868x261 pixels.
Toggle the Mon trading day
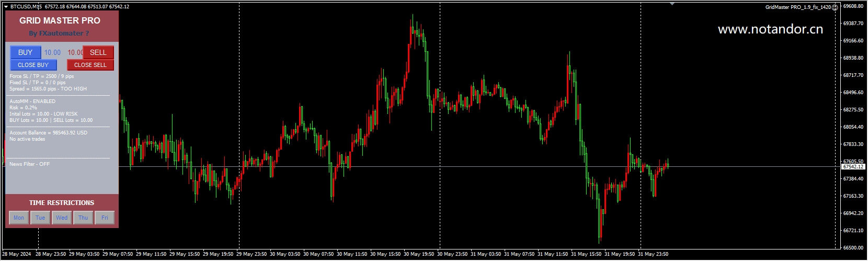19,218
